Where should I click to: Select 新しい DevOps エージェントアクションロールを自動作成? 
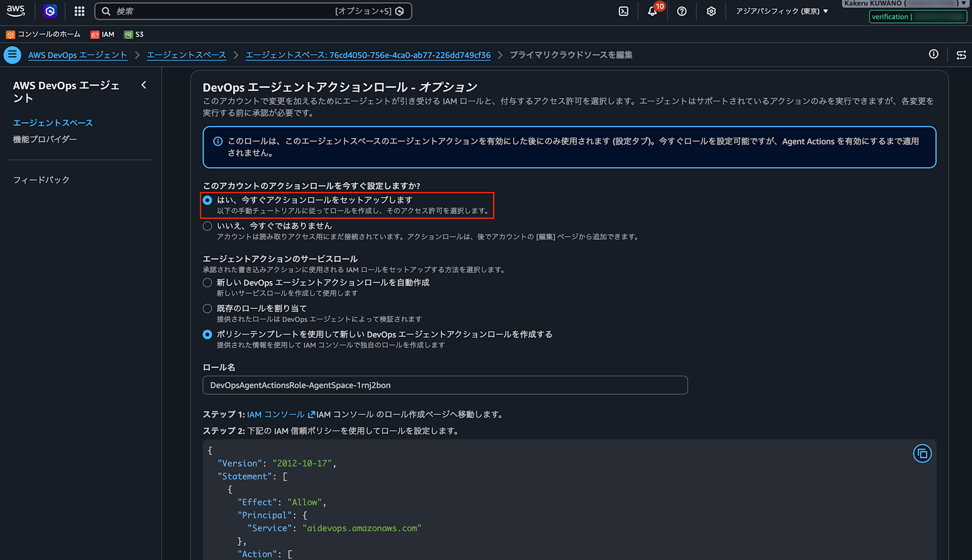click(208, 283)
